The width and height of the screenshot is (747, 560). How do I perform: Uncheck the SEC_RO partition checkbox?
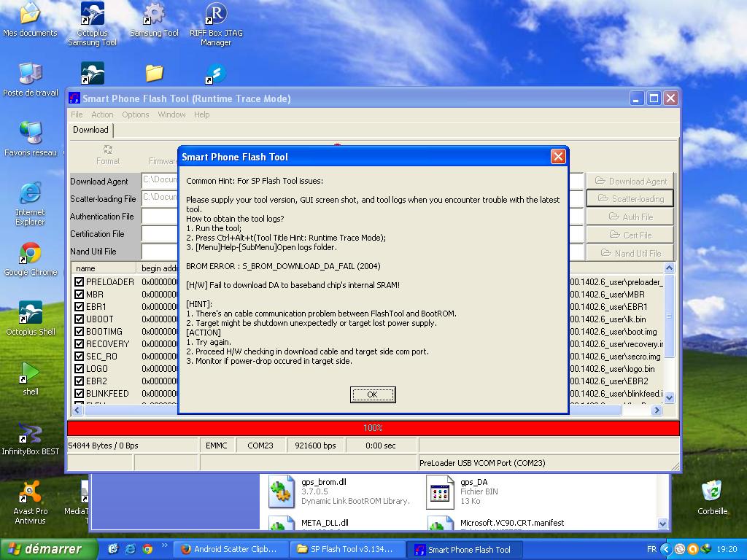[79, 356]
